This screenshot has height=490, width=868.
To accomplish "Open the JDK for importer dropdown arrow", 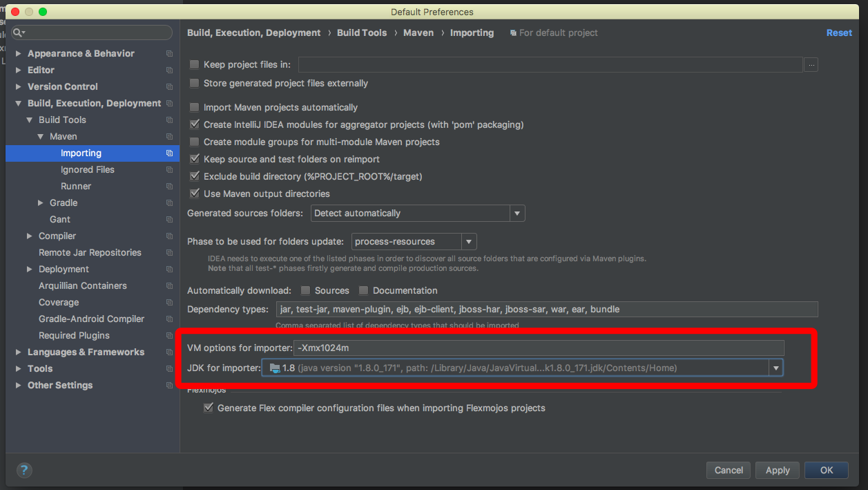I will [776, 368].
